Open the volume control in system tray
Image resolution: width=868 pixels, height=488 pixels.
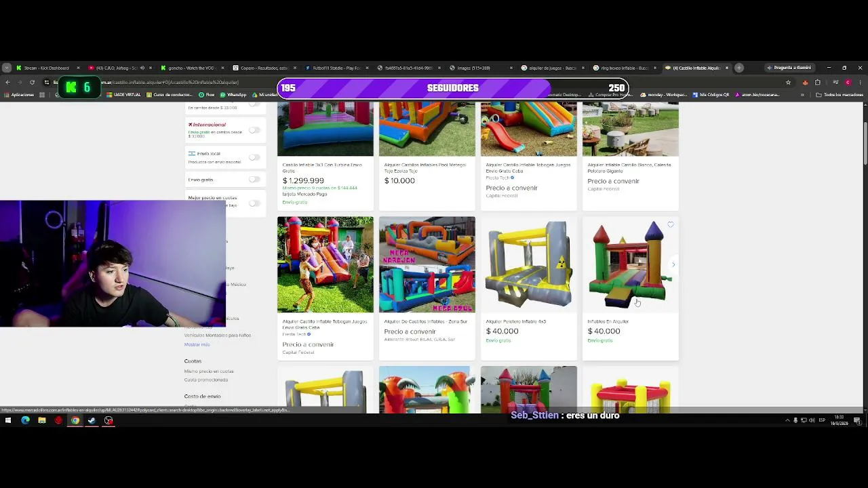[x=812, y=420]
